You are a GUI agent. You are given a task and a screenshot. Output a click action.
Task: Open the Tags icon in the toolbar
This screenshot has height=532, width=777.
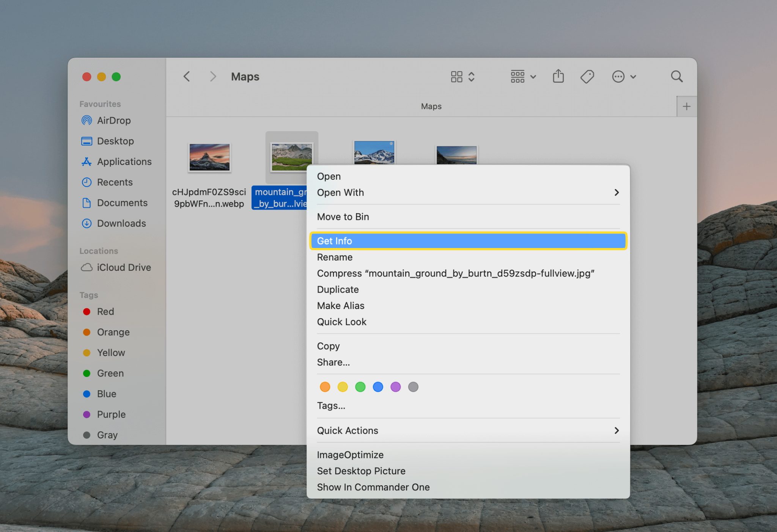[587, 76]
